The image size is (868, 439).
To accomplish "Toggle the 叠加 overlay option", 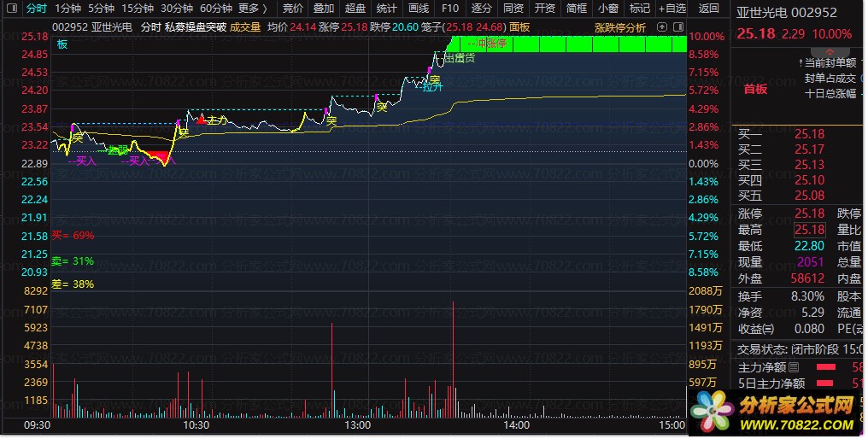I will 324,9.
